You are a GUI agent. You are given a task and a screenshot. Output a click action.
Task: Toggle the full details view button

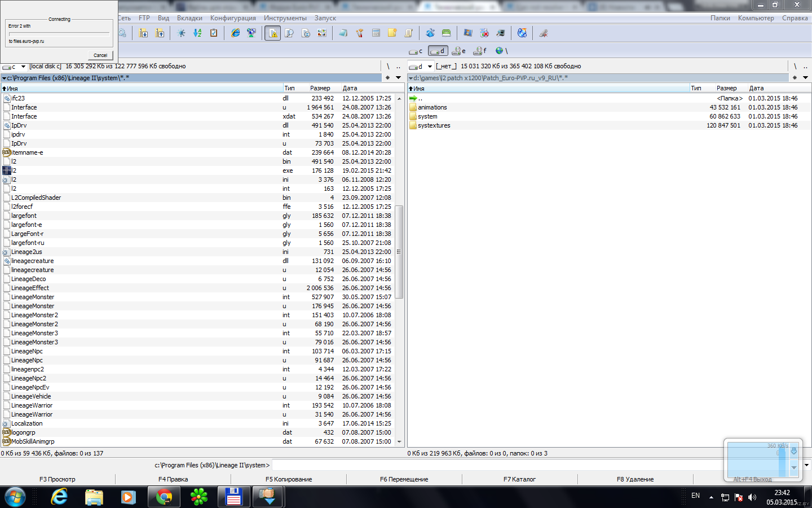289,33
